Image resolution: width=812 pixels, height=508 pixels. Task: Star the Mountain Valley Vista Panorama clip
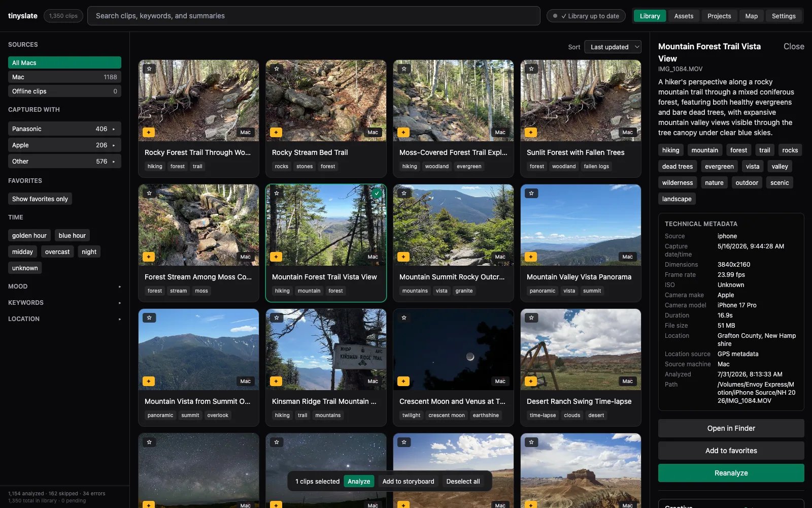531,193
